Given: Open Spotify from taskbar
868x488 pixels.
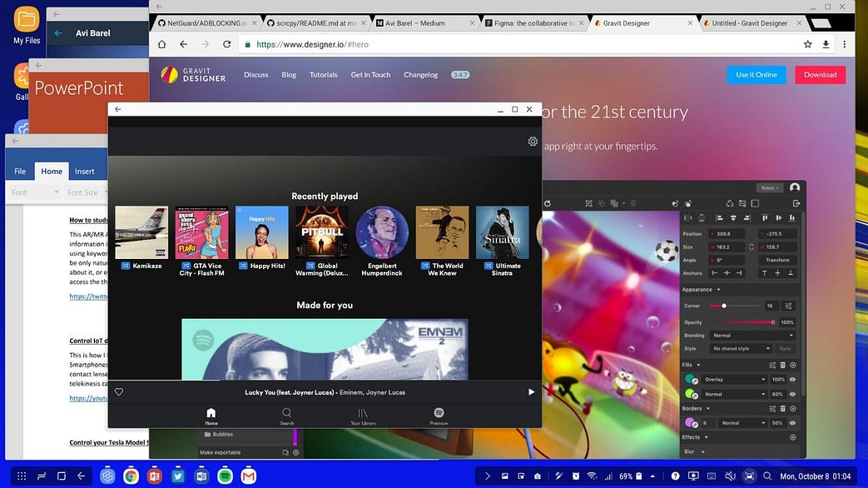Looking at the screenshot, I should 225,476.
